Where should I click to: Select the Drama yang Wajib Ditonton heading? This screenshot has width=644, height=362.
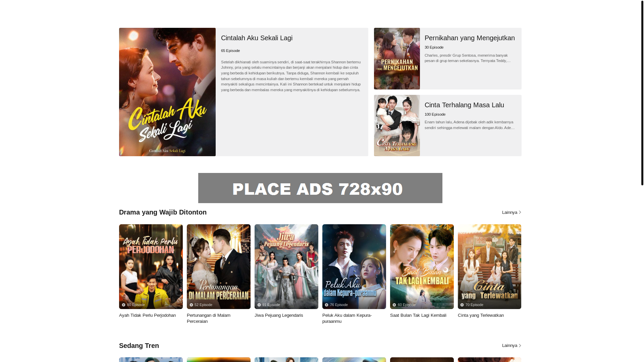(x=163, y=212)
